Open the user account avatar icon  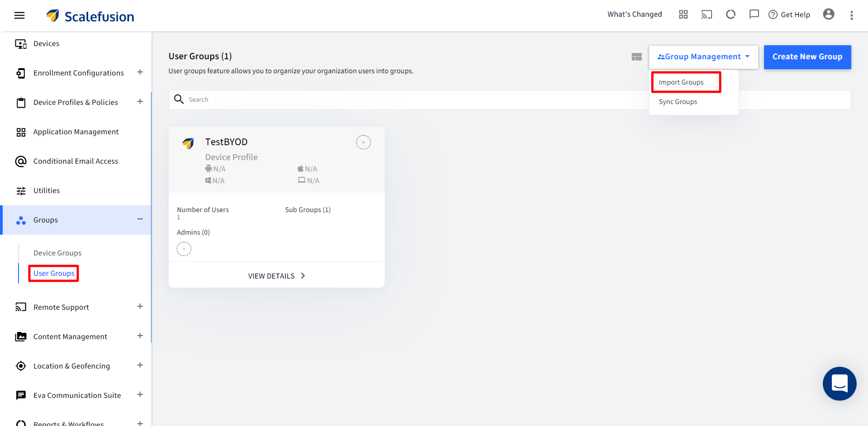pyautogui.click(x=829, y=14)
